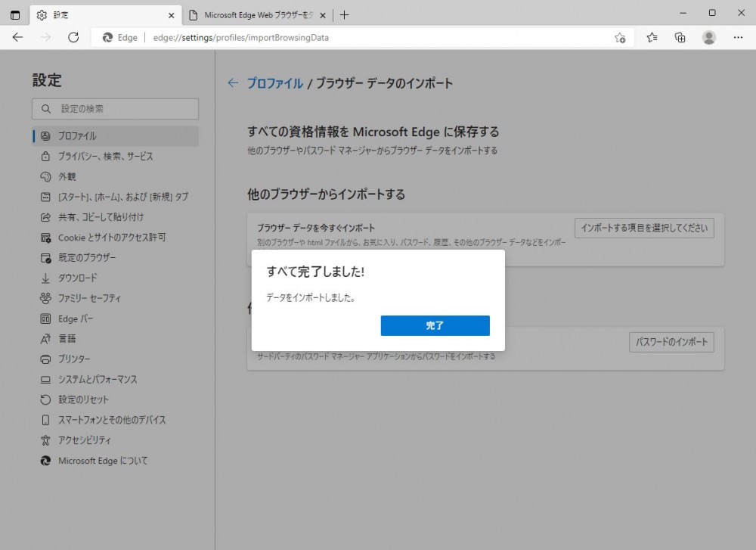Open Microsoft Edge について page
This screenshot has width=756, height=550.
coord(116,461)
